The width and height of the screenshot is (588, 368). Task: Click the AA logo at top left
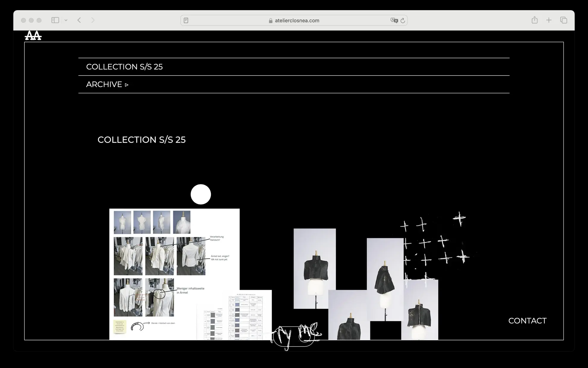(x=33, y=36)
